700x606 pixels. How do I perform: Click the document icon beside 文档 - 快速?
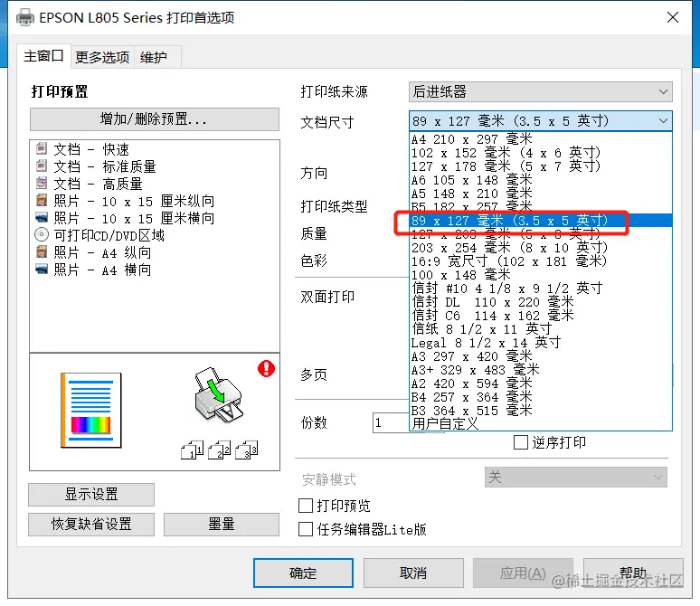click(x=42, y=148)
